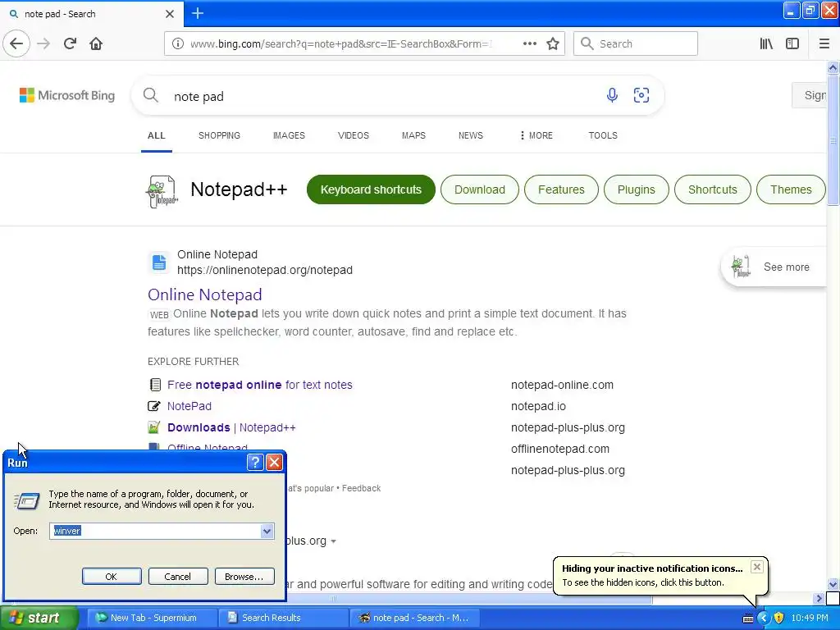Click OK in the Run dialog
Screen dimensions: 840x630
(112, 577)
